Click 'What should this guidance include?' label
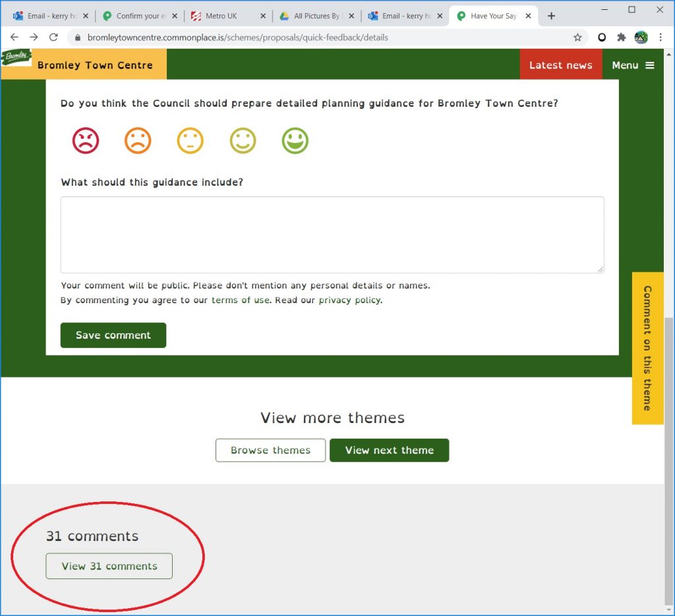 pos(152,182)
